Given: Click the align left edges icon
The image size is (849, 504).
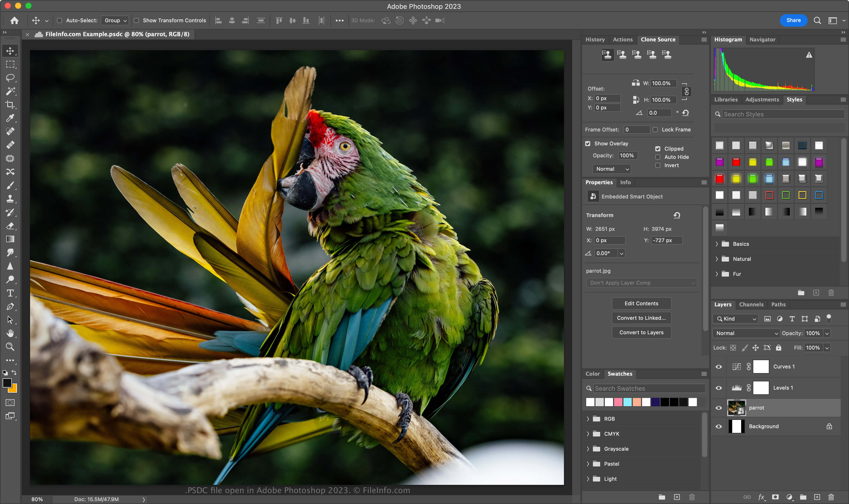Looking at the screenshot, I should point(219,20).
